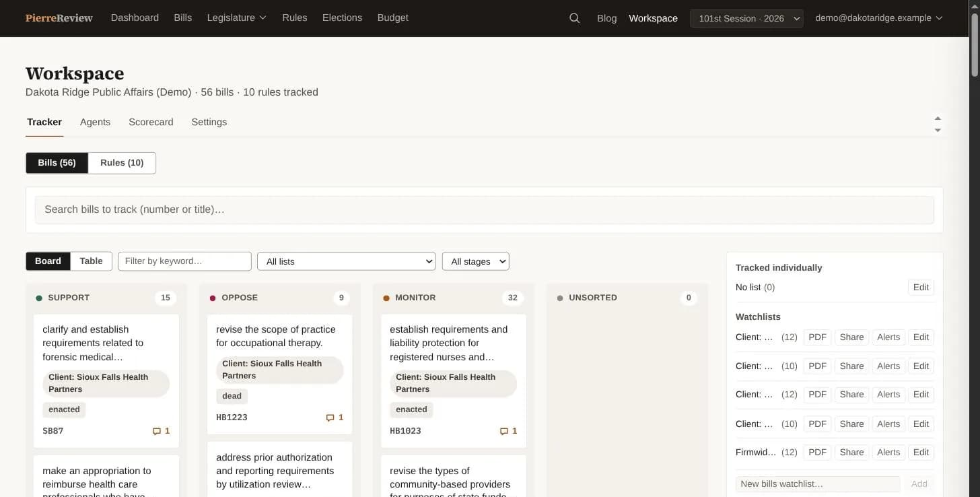Click the 15 count badge in Support

(x=166, y=298)
